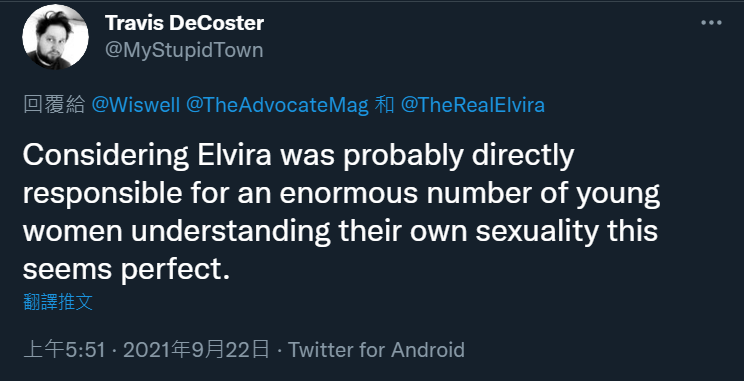This screenshot has width=744, height=381.
Task: Click the word 'Elvira' in the tweet body
Action: [234, 155]
